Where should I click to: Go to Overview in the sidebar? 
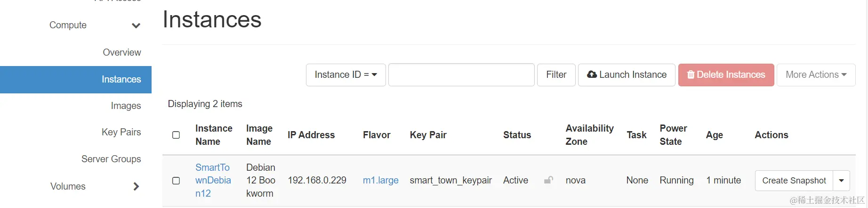tap(122, 52)
